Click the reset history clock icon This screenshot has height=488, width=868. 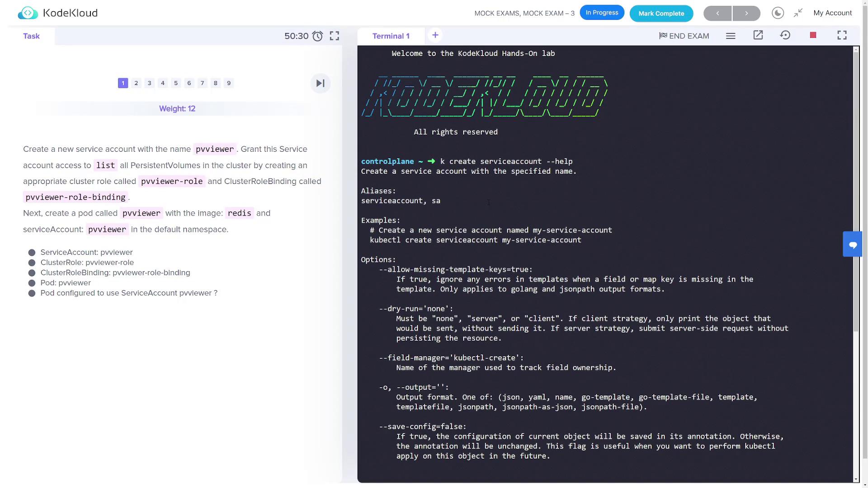pos(785,35)
